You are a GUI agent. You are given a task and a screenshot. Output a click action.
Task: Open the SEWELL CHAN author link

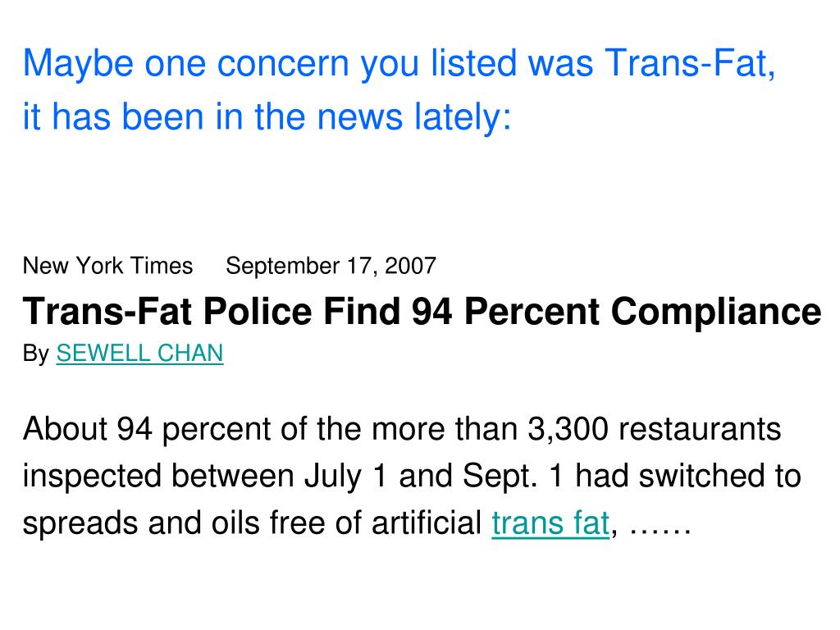(139, 353)
